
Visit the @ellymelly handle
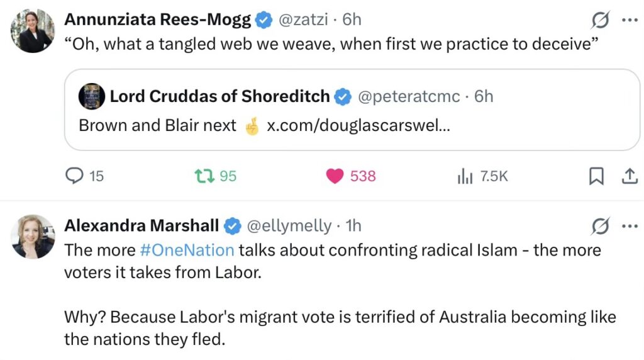coord(289,225)
